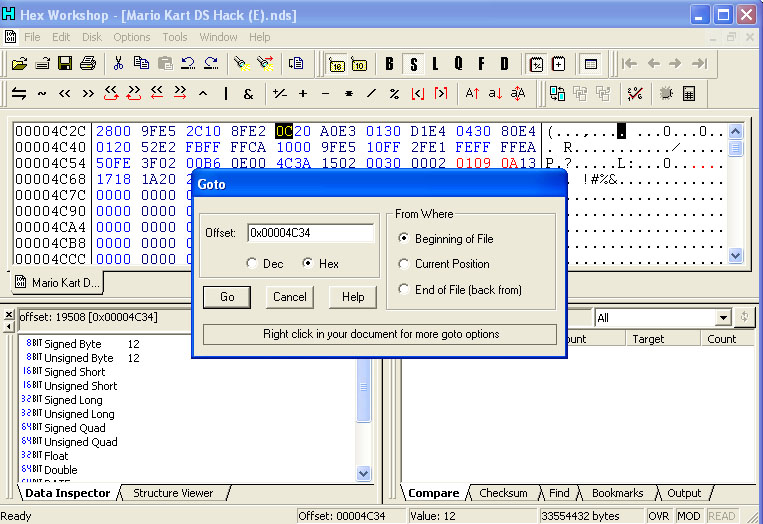Switch to the Structure Viewer tab
The width and height of the screenshot is (763, 524).
click(x=173, y=493)
